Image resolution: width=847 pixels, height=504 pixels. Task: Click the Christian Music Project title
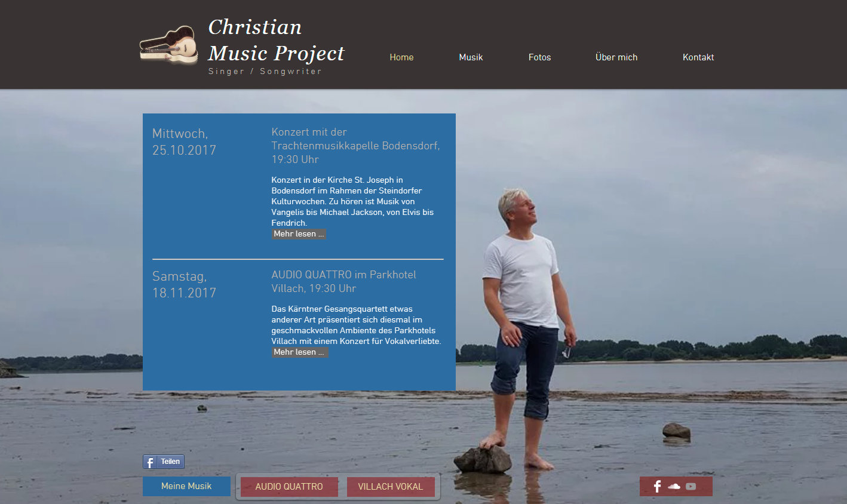[276, 40]
